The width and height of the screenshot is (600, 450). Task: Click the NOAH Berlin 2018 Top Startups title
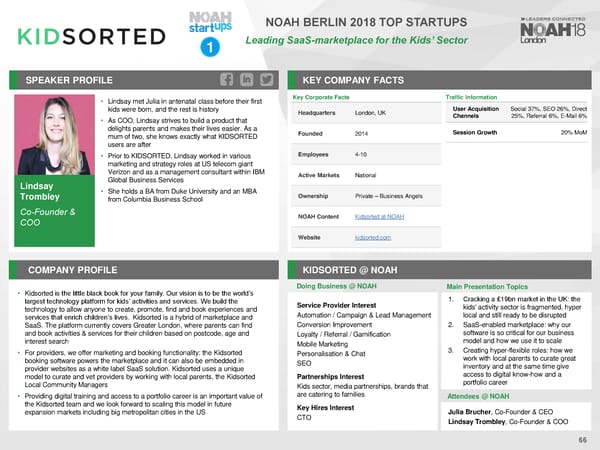pos(366,20)
